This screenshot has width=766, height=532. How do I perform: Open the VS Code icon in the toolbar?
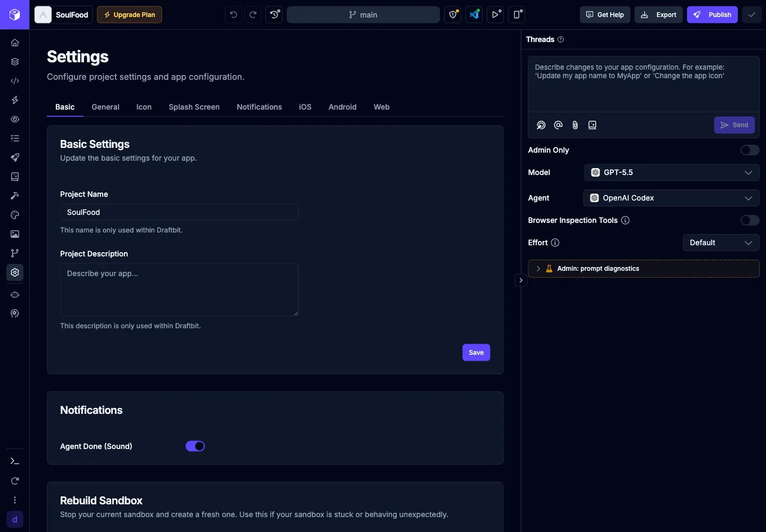(474, 15)
